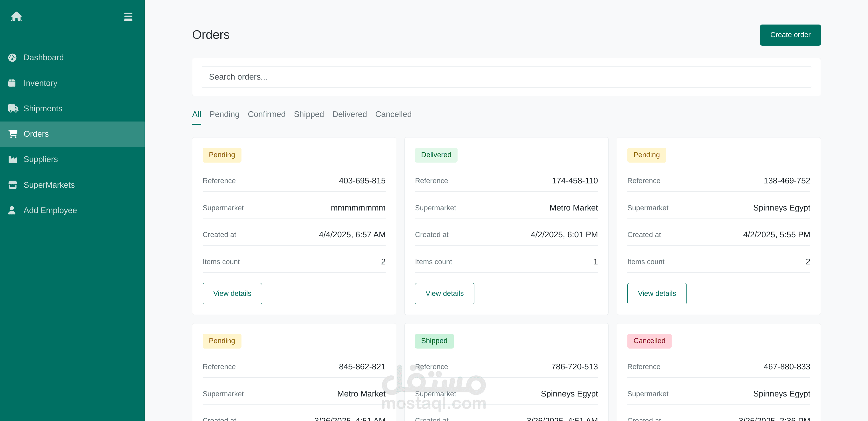
Task: Click Pending badge on order 403-695-815
Action: pos(222,155)
